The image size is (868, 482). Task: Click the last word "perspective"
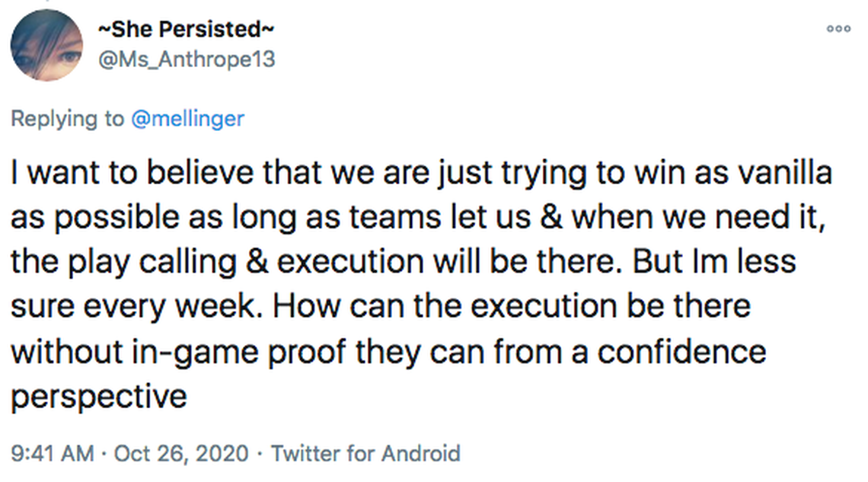pyautogui.click(x=99, y=396)
